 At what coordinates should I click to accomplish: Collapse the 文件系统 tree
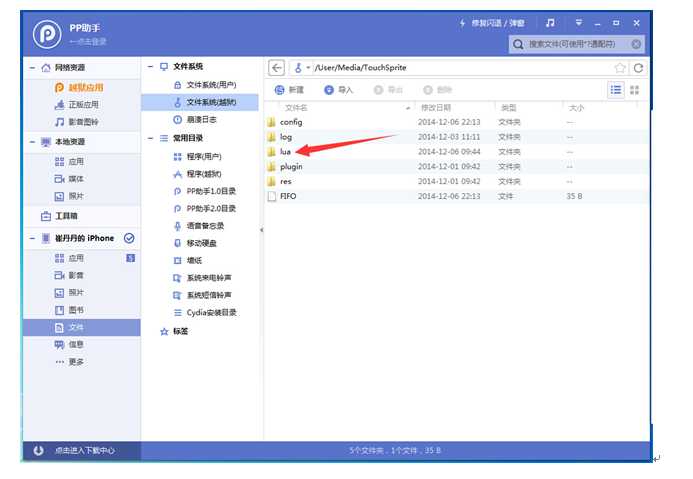point(150,66)
